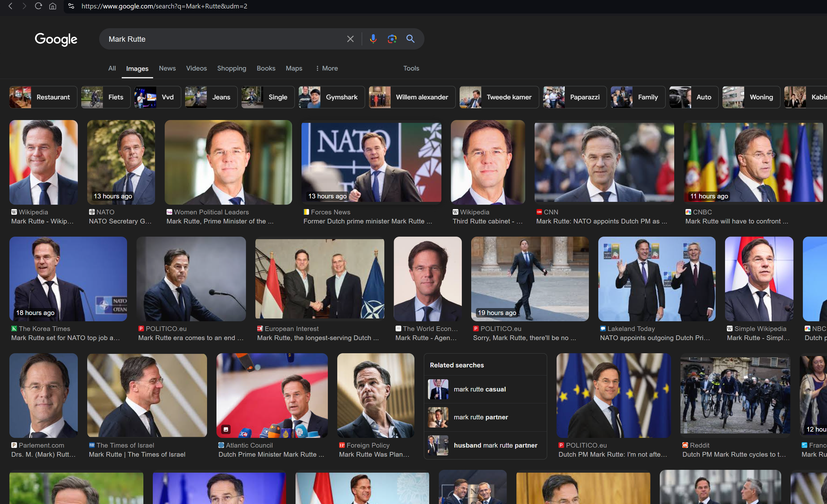Open the Women Political Leaders image
This screenshot has width=827, height=504.
(x=228, y=162)
